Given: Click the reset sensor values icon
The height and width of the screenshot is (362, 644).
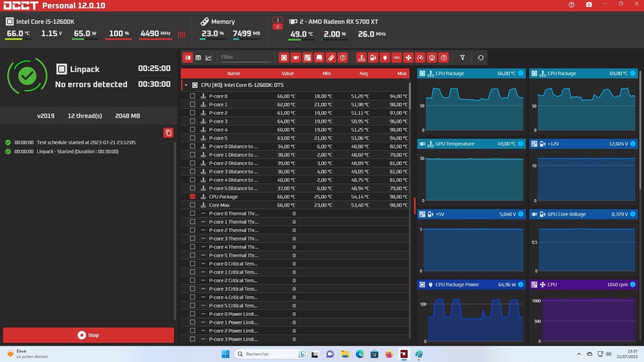Looking at the screenshot, I should (x=480, y=58).
